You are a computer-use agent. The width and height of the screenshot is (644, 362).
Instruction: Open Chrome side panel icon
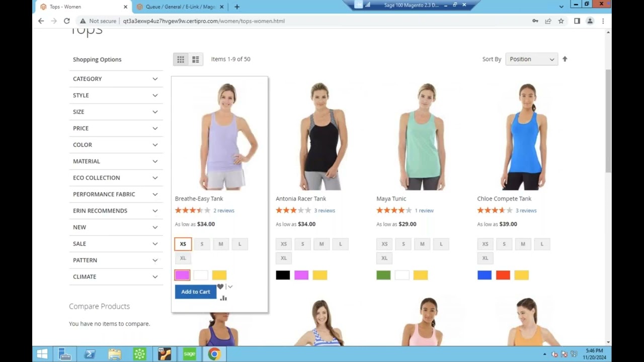pos(577,21)
